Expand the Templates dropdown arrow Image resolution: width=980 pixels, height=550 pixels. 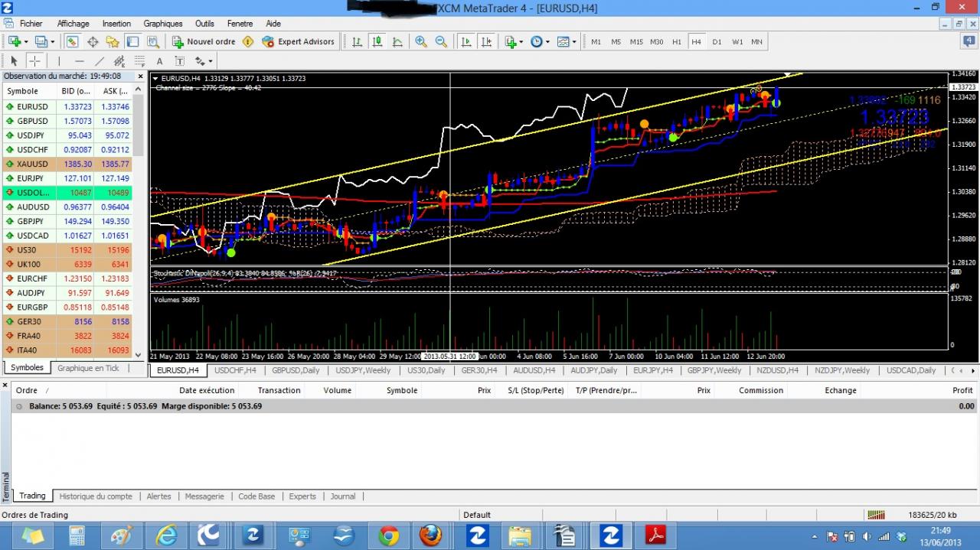[574, 42]
